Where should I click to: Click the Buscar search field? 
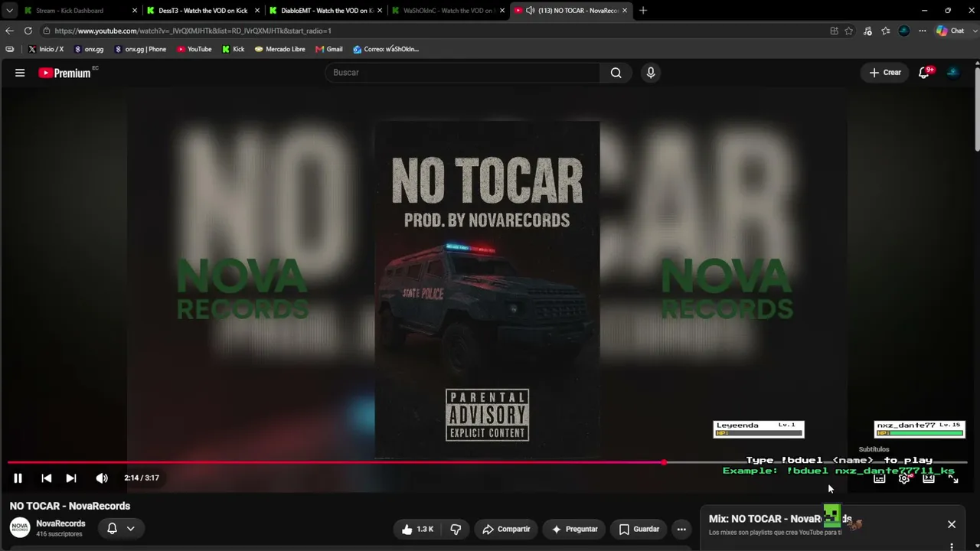462,73
